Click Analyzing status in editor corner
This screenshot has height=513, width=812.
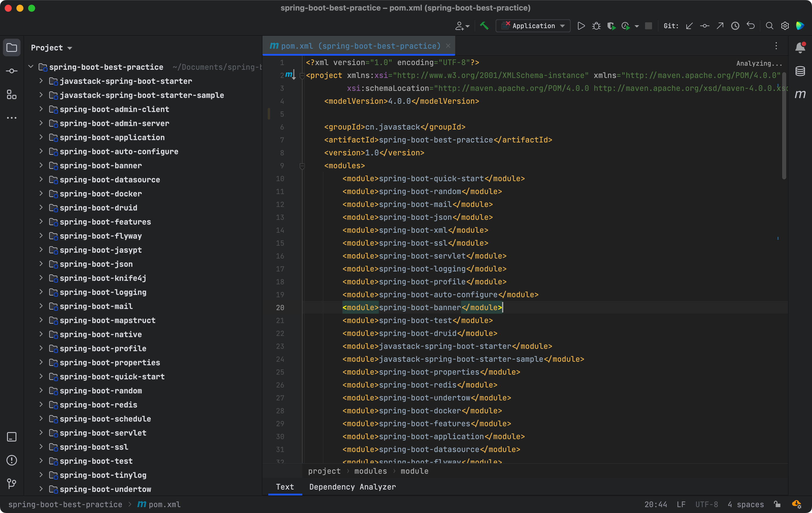point(759,63)
